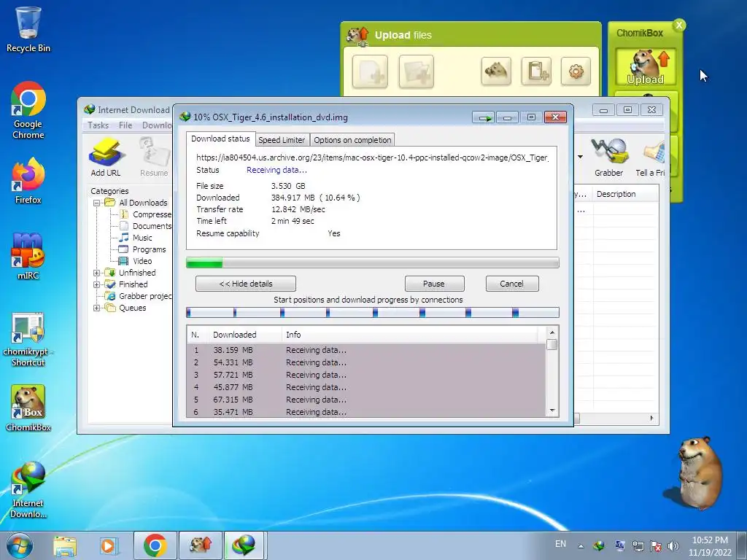Image resolution: width=747 pixels, height=560 pixels.
Task: Open Windows Start menu
Action: pyautogui.click(x=19, y=545)
